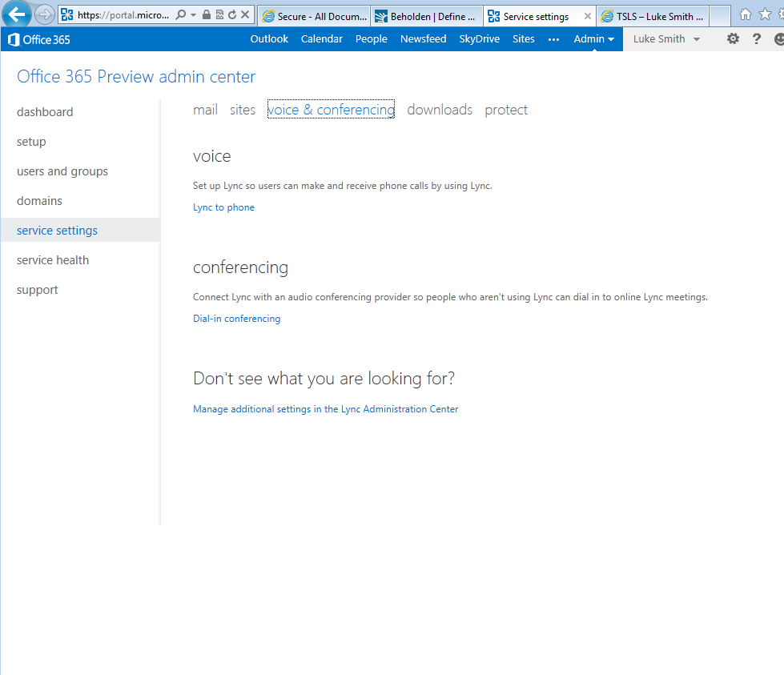Image resolution: width=784 pixels, height=675 pixels.
Task: Refresh the page with reload icon
Action: (232, 14)
